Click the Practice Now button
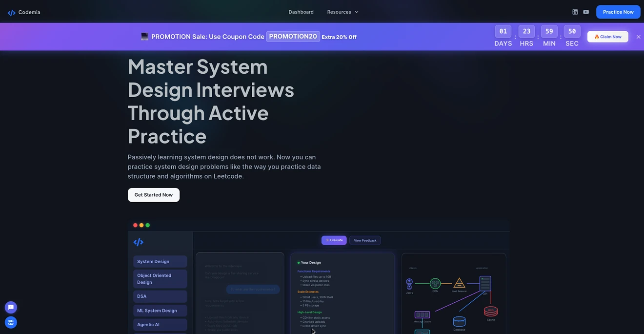 click(618, 12)
